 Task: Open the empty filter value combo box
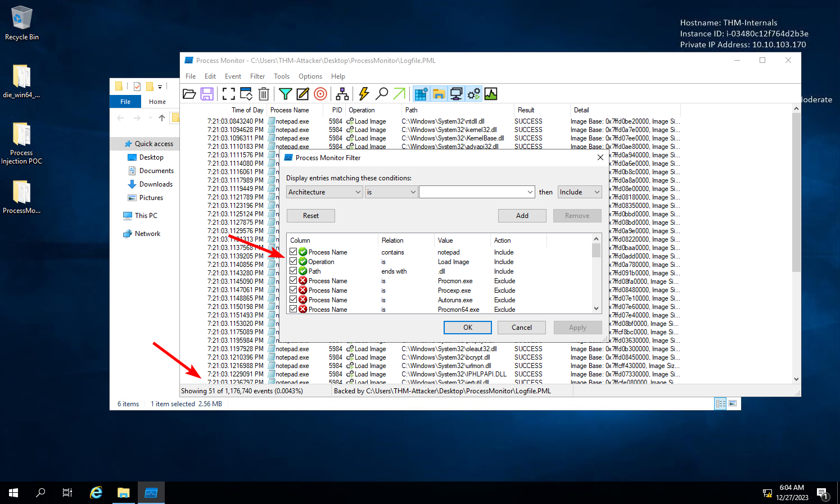[x=477, y=192]
